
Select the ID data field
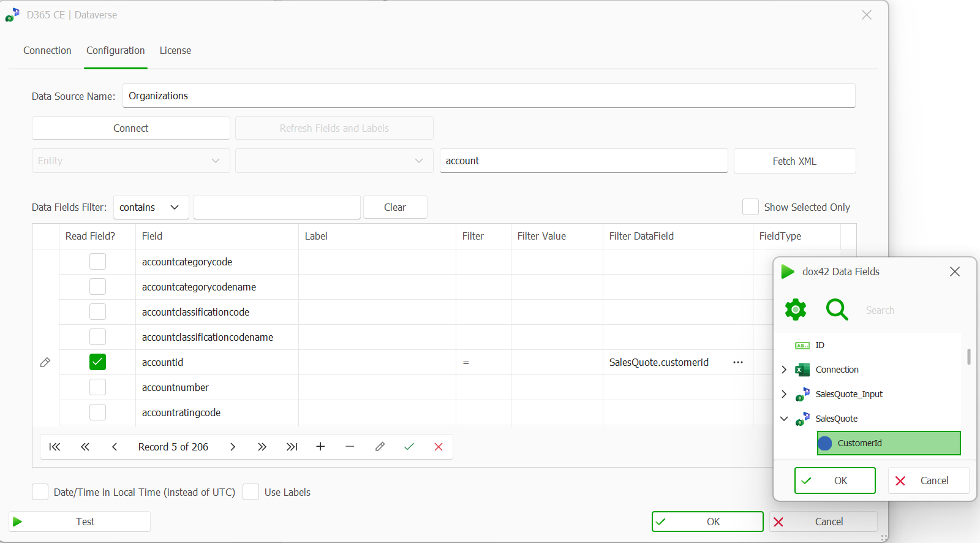pos(820,345)
